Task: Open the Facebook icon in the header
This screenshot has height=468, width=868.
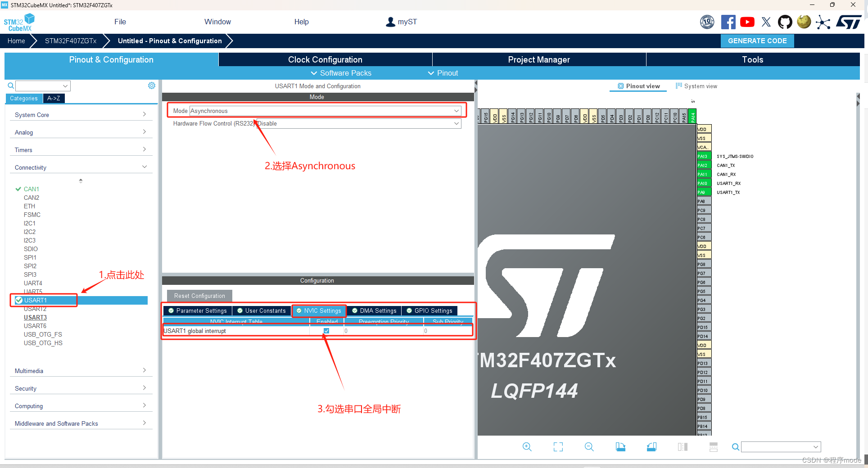Action: click(728, 22)
